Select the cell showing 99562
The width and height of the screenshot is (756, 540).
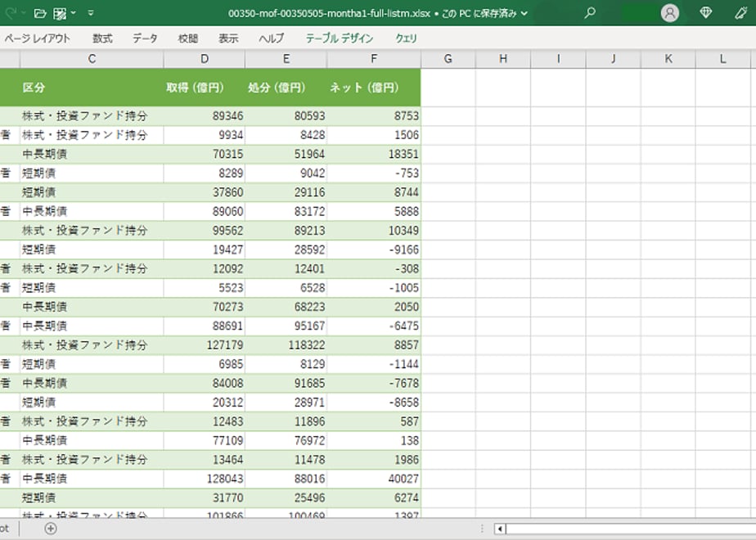[x=205, y=231]
